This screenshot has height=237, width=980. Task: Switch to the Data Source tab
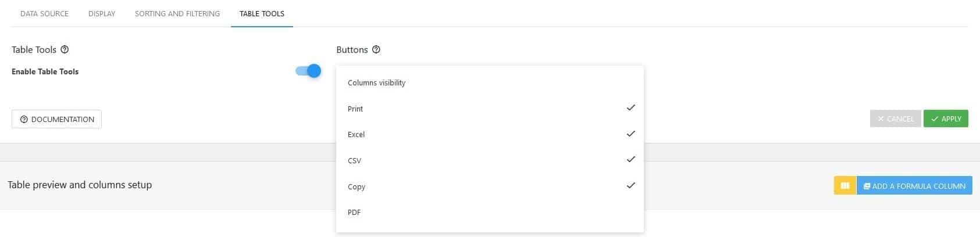click(x=44, y=13)
